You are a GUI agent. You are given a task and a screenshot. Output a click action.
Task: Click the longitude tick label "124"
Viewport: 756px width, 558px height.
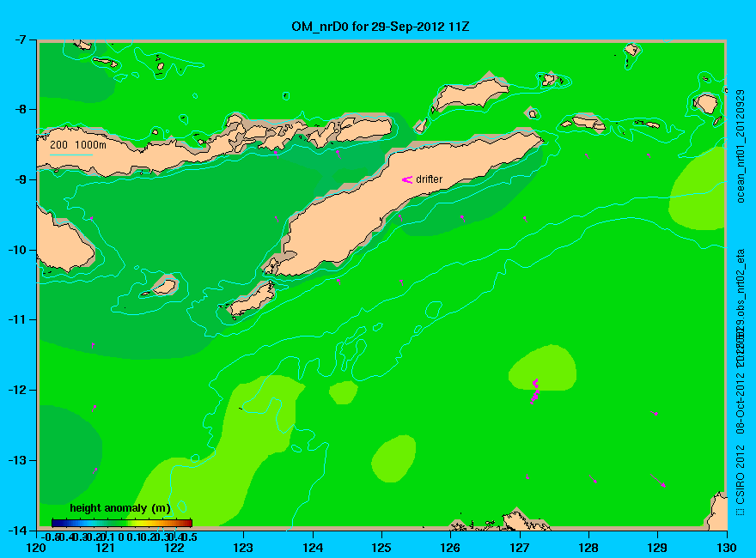313,548
